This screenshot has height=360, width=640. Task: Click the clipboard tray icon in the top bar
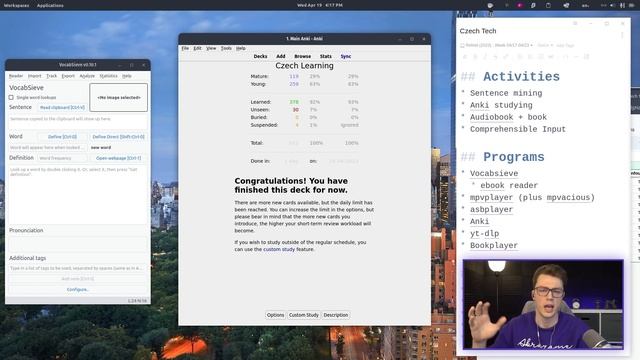pyautogui.click(x=548, y=5)
